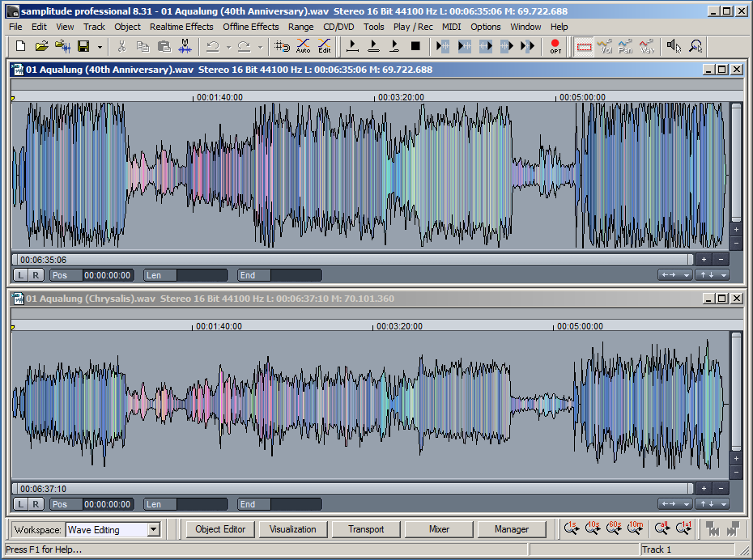Click the Auto crossfade icon
The width and height of the screenshot is (753, 560).
coord(303,46)
